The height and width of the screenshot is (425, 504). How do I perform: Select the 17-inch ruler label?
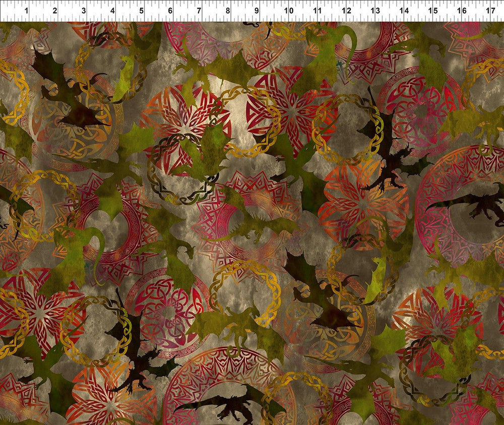click(490, 10)
